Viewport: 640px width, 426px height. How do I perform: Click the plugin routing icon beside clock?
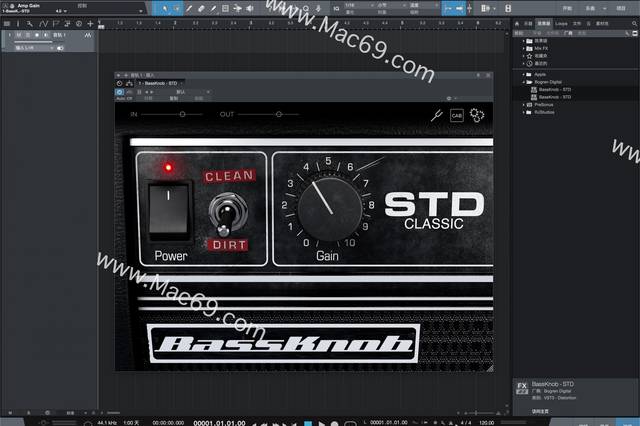point(129,83)
